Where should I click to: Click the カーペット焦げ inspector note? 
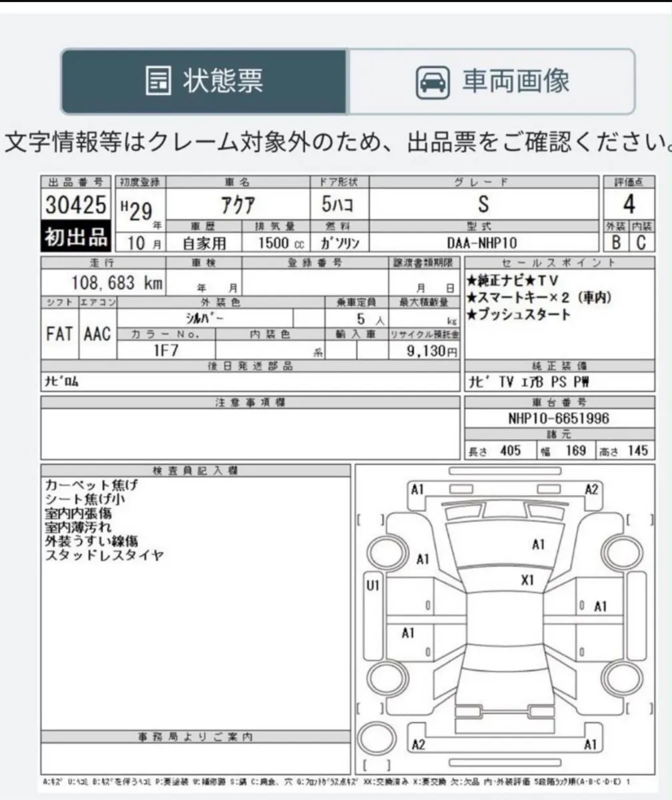(90, 485)
